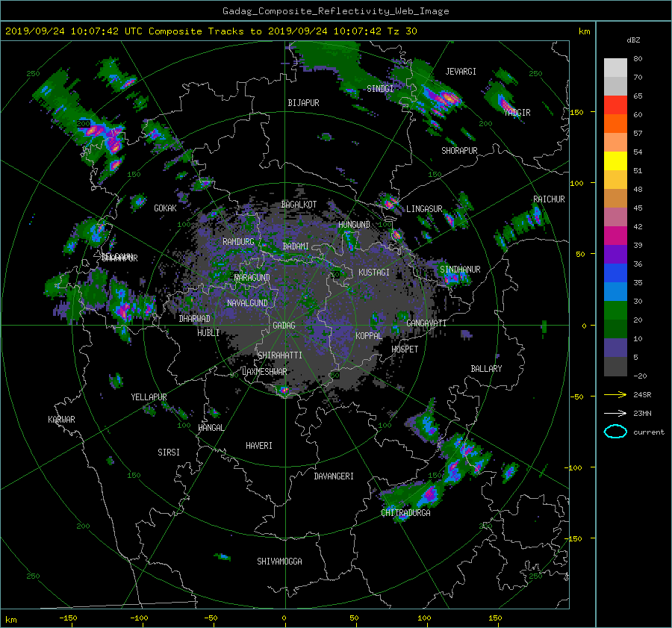Click the NAVALGUND city label

point(247,303)
